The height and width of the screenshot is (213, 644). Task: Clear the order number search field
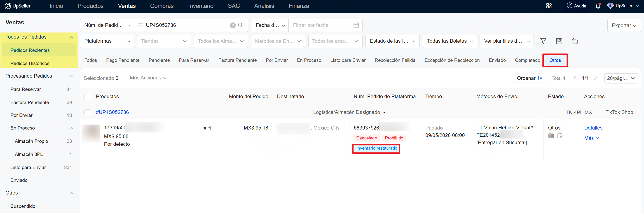coord(232,25)
